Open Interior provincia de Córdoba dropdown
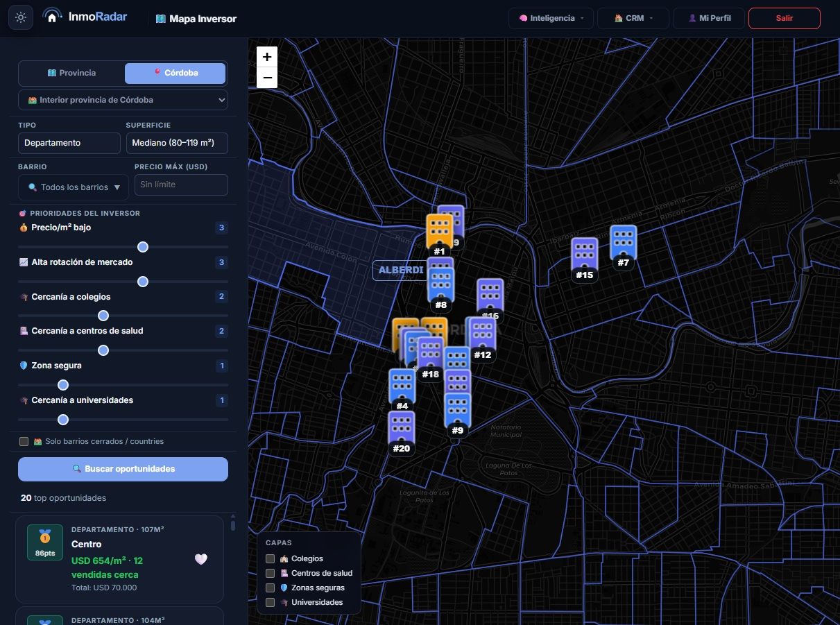The height and width of the screenshot is (625, 840). coord(123,100)
